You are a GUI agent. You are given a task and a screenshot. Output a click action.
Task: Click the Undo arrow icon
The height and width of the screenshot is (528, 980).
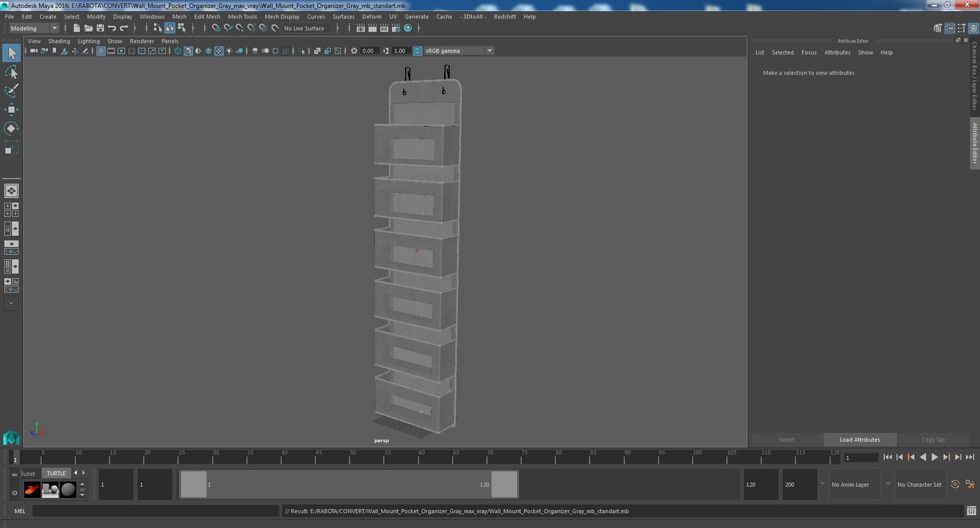point(112,28)
